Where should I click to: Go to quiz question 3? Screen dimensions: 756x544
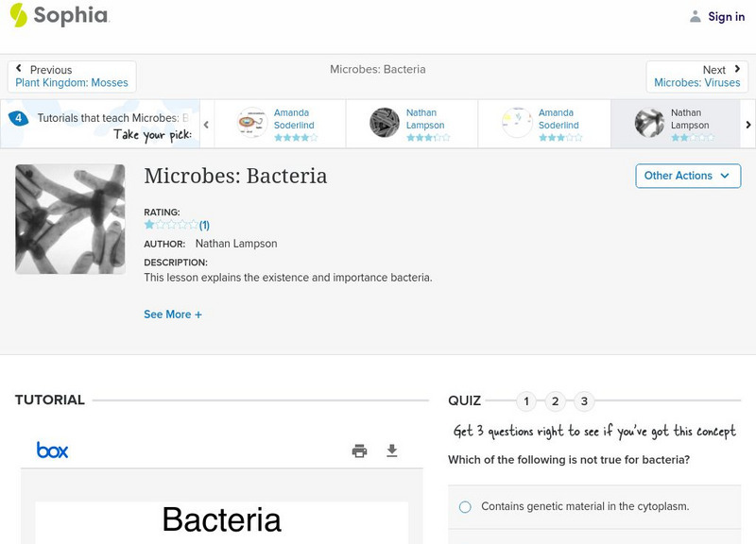[585, 401]
